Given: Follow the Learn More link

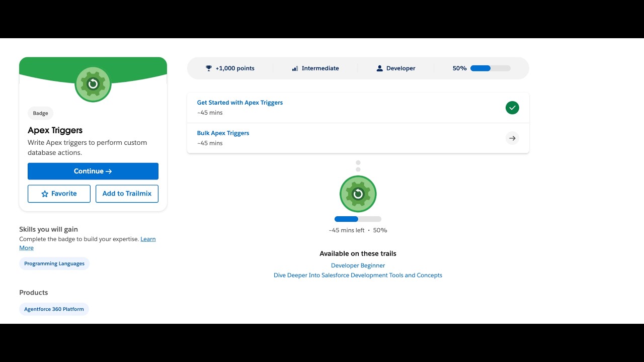Looking at the screenshot, I should click(x=148, y=239).
